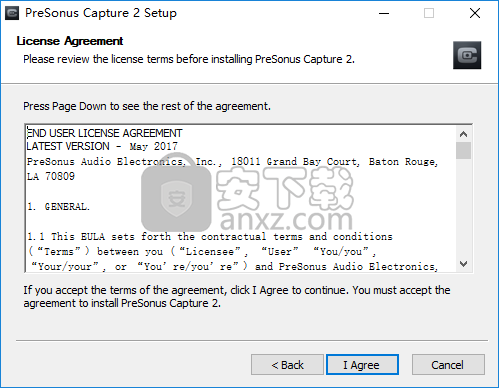Click the PreSonus Capture 2 Setup title text
Viewport: 499px width, 388px height.
click(101, 13)
